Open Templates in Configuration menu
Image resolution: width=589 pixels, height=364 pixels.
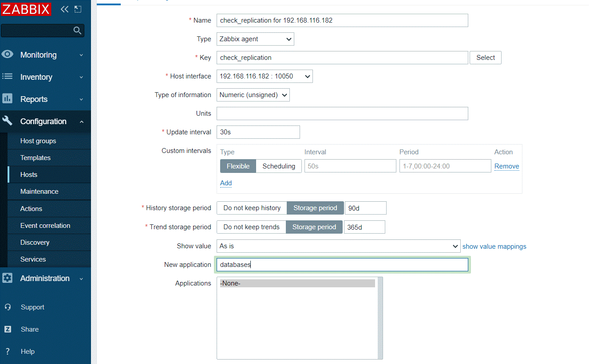click(x=49, y=158)
